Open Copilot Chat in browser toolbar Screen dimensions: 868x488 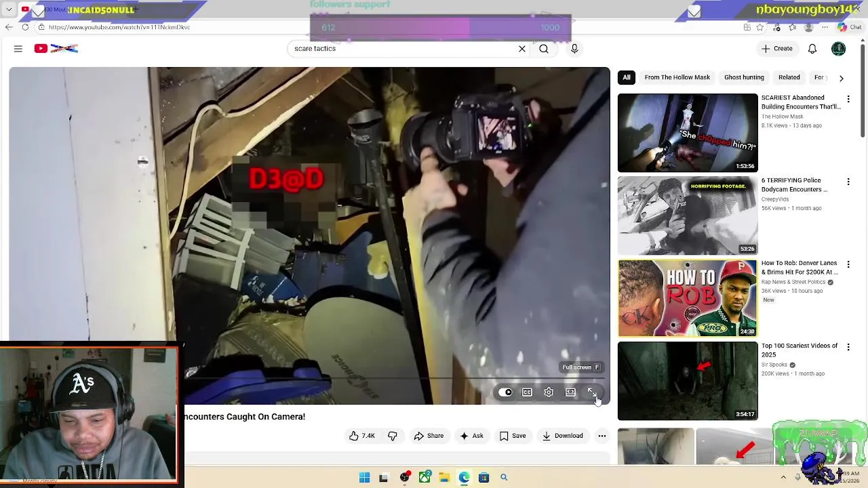[x=849, y=27]
